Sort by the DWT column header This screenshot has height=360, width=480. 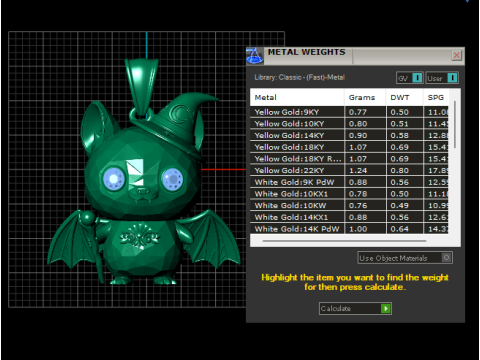click(x=405, y=97)
